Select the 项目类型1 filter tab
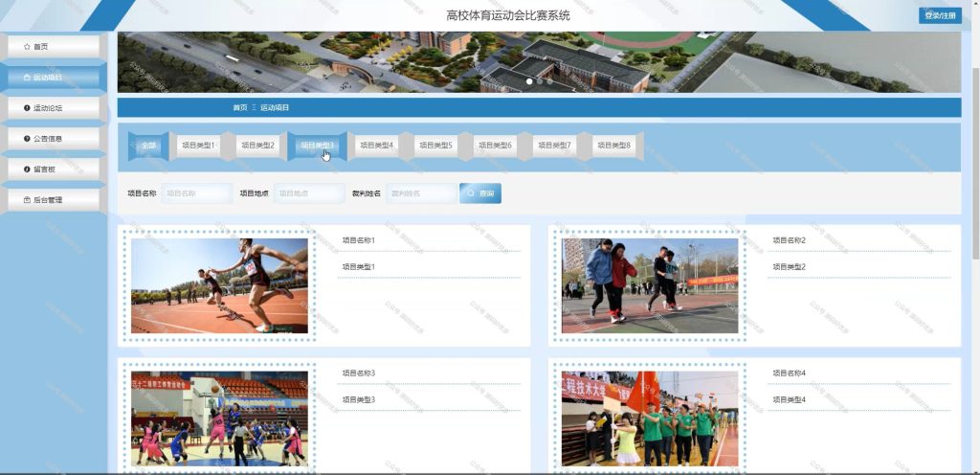This screenshot has width=980, height=475. click(198, 146)
